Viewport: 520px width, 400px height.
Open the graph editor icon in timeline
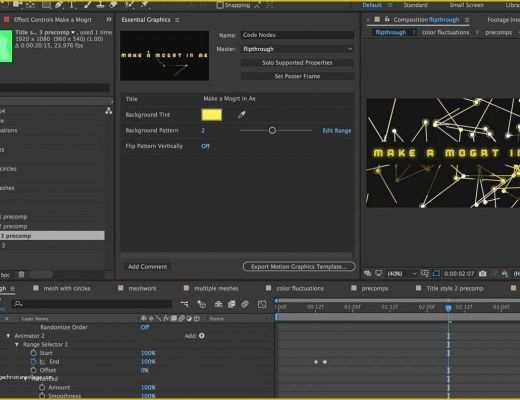pos(262,304)
